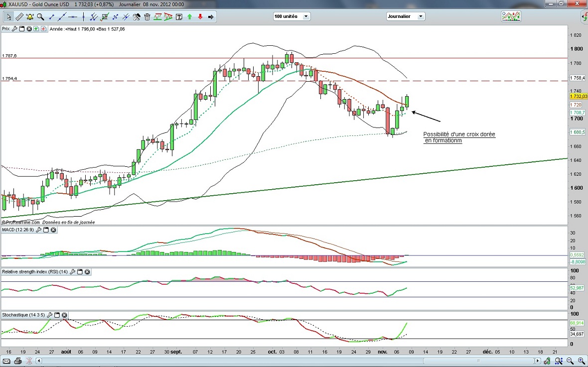Expand the Journalier timeframe dropdown
Viewport: 588px width, 367px height.
pos(406,16)
